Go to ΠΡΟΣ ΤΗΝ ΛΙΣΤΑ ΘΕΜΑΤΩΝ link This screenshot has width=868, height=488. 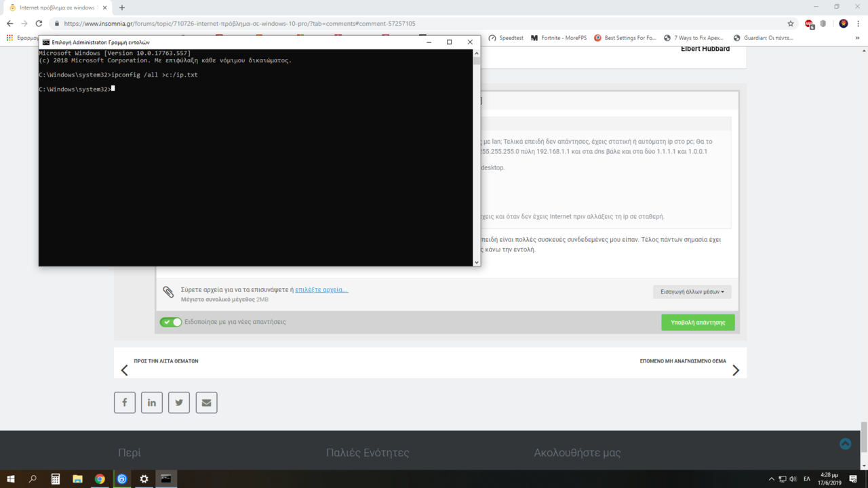(166, 361)
